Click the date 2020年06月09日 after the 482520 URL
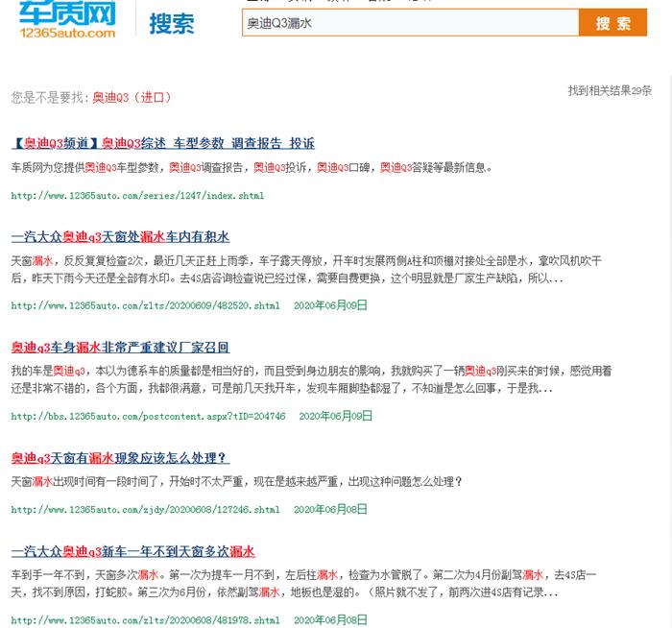 coord(330,305)
